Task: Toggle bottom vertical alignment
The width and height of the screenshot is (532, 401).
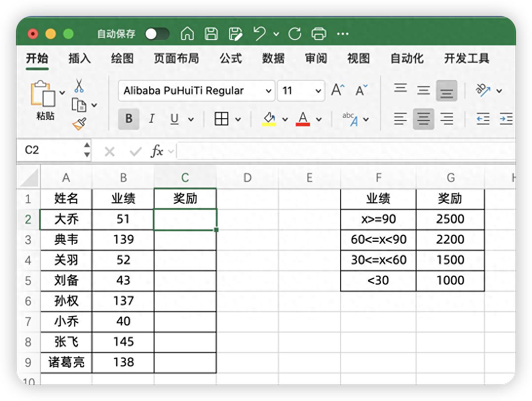Action: 446,91
